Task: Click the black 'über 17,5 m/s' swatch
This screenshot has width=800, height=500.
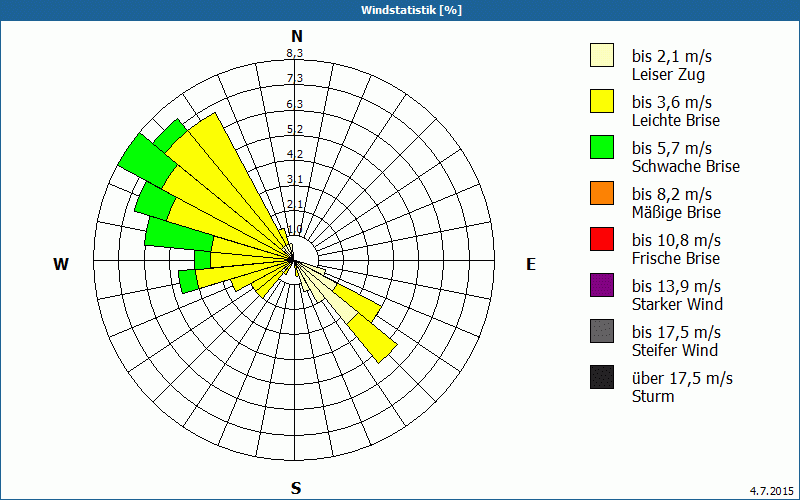Action: coord(602,377)
